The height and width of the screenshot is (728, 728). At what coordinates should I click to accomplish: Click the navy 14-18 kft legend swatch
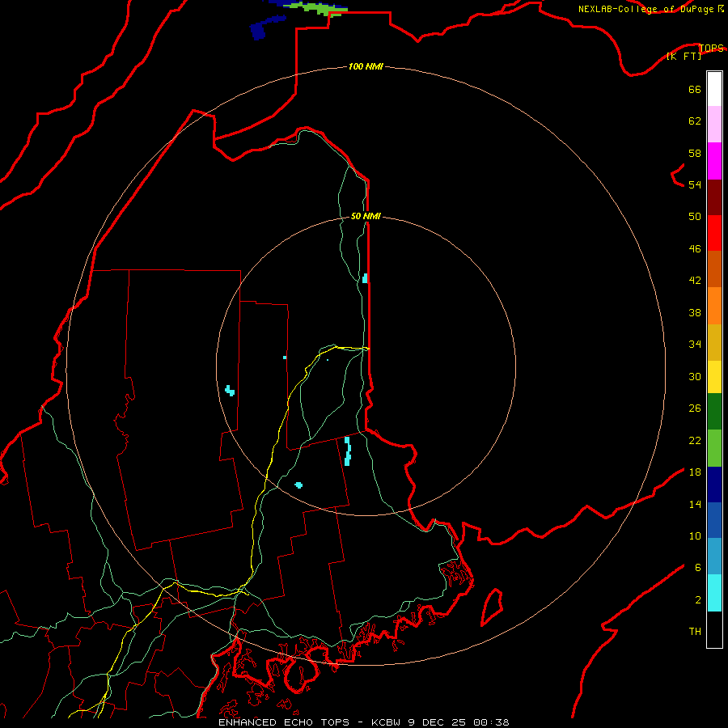coord(714,485)
